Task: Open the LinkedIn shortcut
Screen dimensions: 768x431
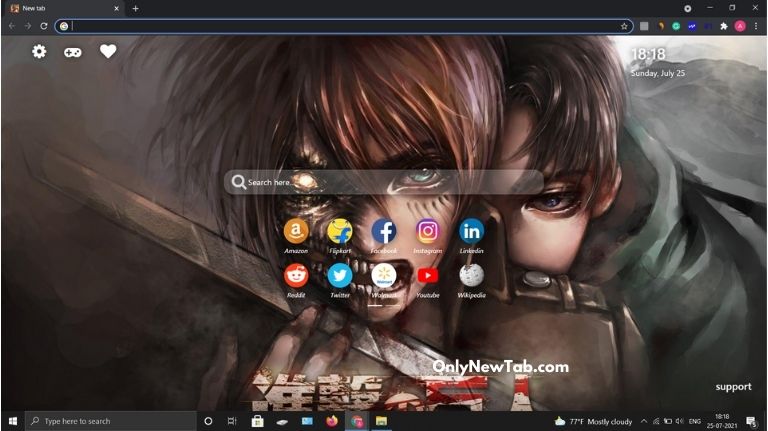Action: [x=471, y=231]
